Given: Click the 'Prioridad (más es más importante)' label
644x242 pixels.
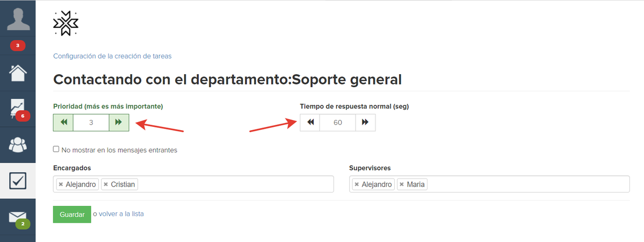Looking at the screenshot, I should (x=108, y=106).
